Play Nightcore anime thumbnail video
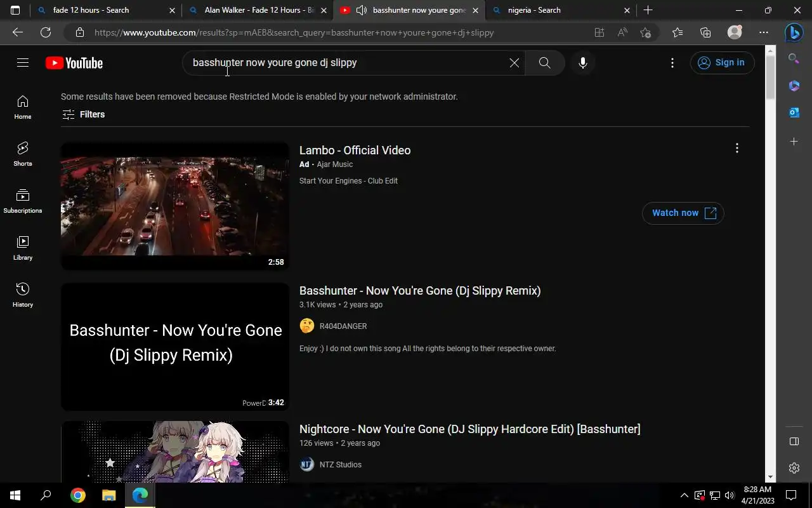The height and width of the screenshot is (508, 812). [175, 451]
